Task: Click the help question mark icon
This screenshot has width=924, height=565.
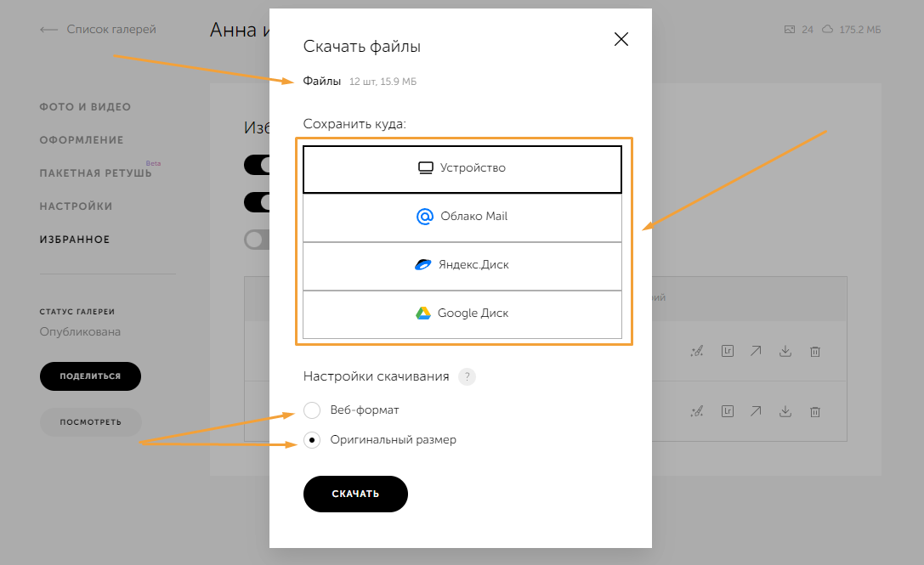Action: (x=467, y=376)
